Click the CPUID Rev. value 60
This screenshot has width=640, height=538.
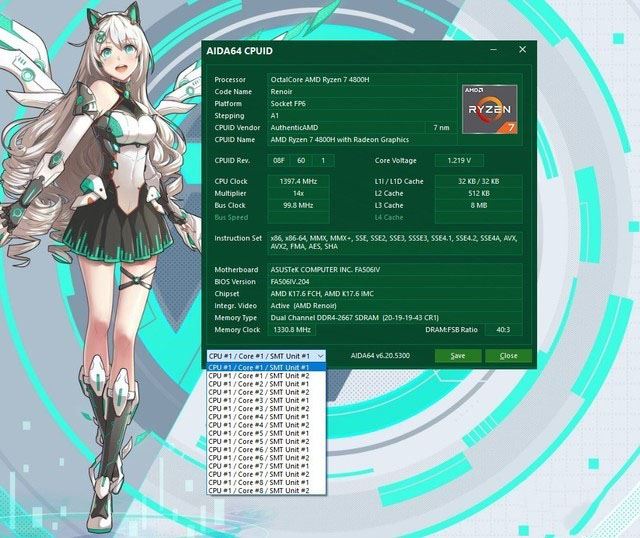pos(301,160)
